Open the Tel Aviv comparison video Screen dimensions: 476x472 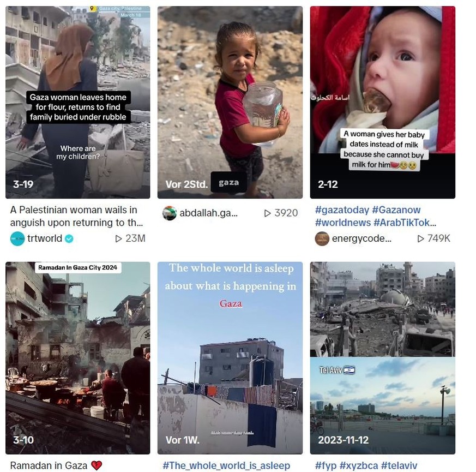383,358
